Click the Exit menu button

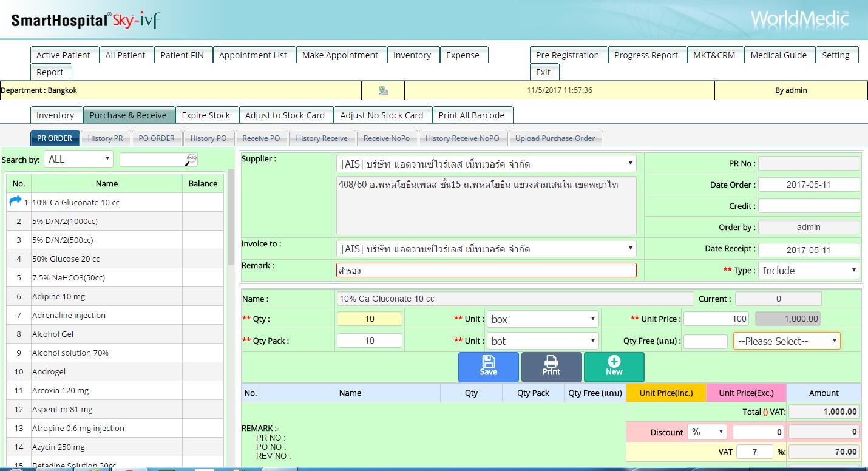543,72
